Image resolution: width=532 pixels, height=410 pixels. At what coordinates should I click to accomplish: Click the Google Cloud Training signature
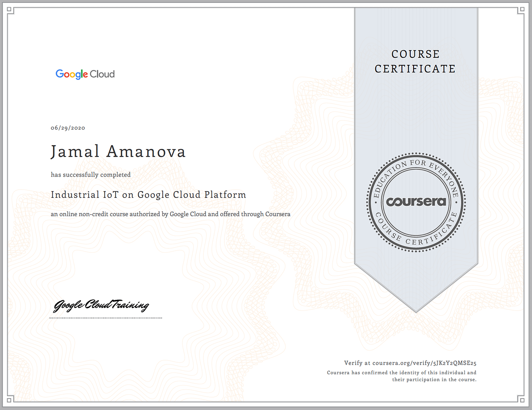coord(101,306)
